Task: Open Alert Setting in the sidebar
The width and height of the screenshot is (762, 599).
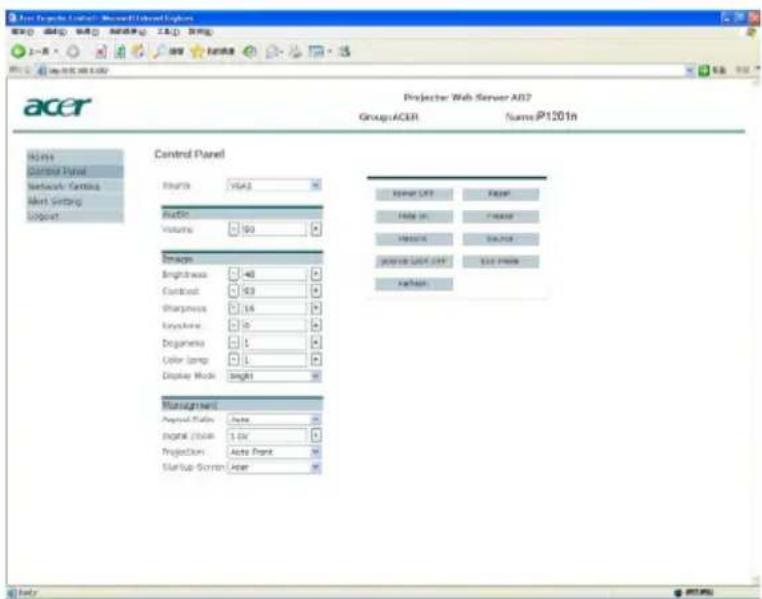Action: coord(75,201)
